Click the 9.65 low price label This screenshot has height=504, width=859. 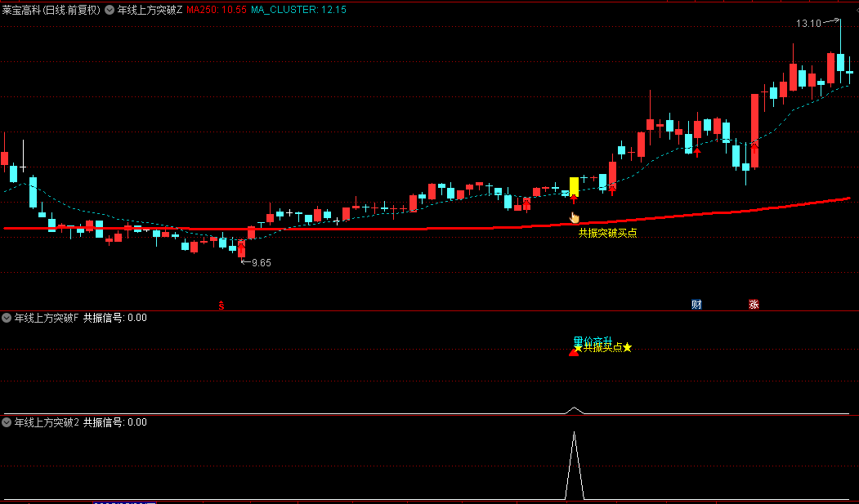262,263
